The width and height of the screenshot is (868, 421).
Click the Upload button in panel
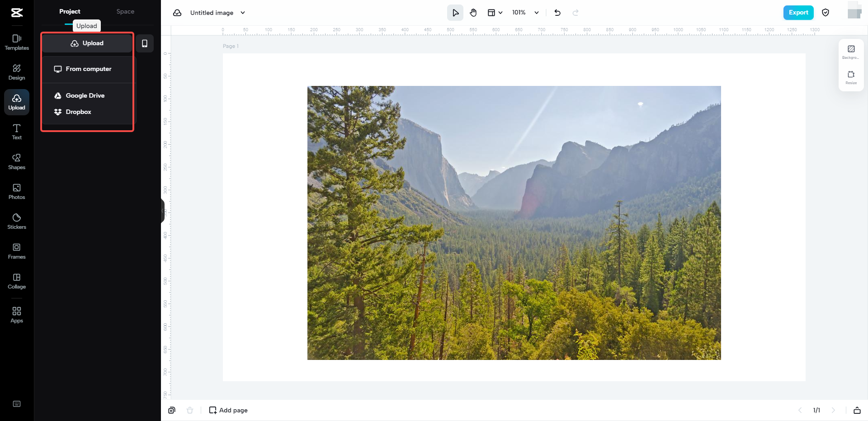[87, 43]
